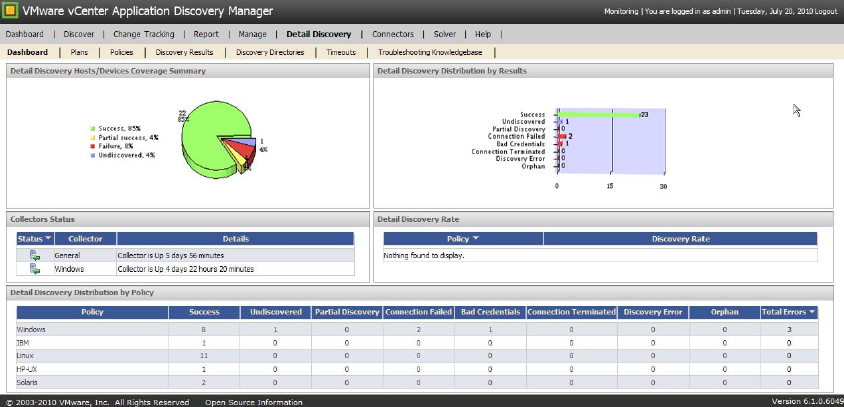
Task: Click the Monitoring link in header
Action: click(x=621, y=11)
